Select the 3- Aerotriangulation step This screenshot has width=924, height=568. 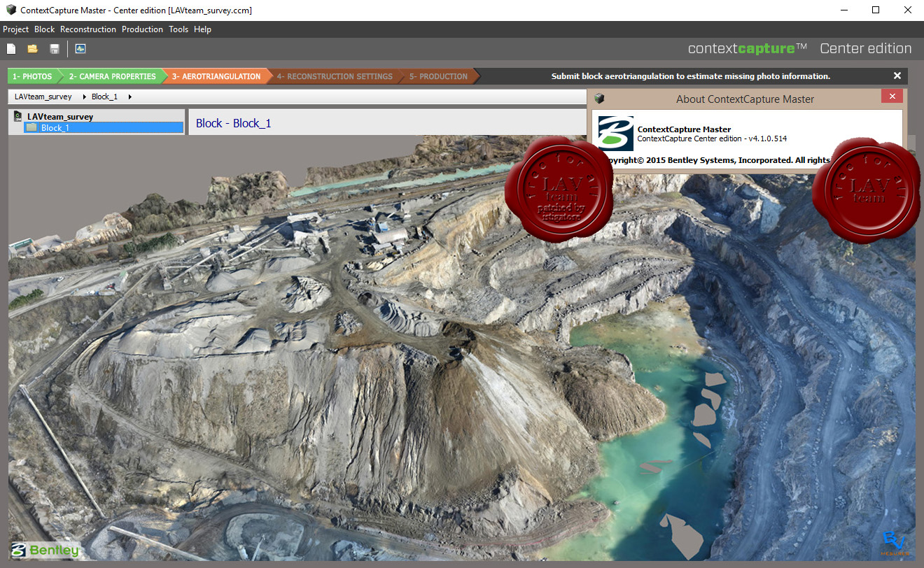(216, 76)
